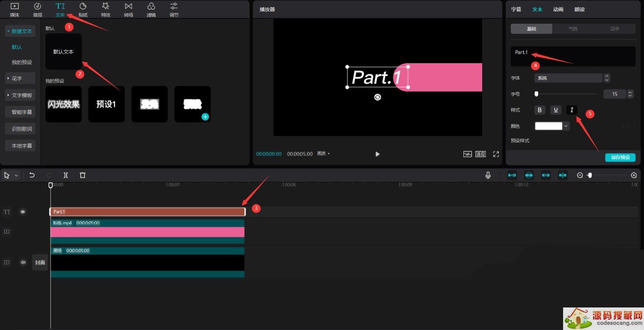The height and width of the screenshot is (330, 644).
Task: Click the 保存预设 save preset button
Action: tap(620, 157)
